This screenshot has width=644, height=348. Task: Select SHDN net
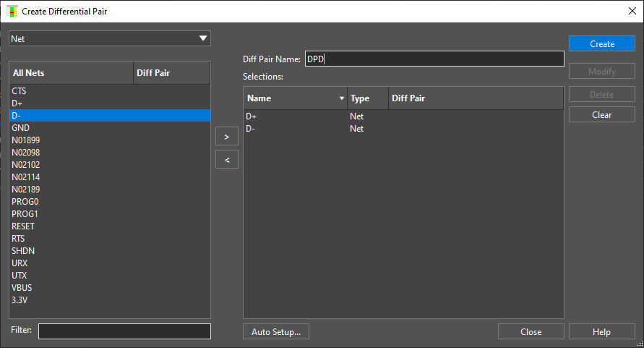point(110,251)
